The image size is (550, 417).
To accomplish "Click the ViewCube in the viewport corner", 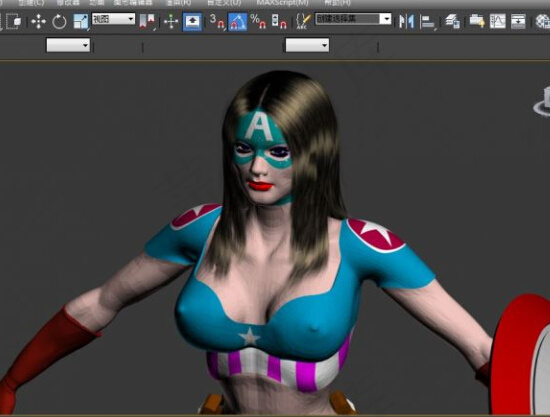I will pos(542,101).
